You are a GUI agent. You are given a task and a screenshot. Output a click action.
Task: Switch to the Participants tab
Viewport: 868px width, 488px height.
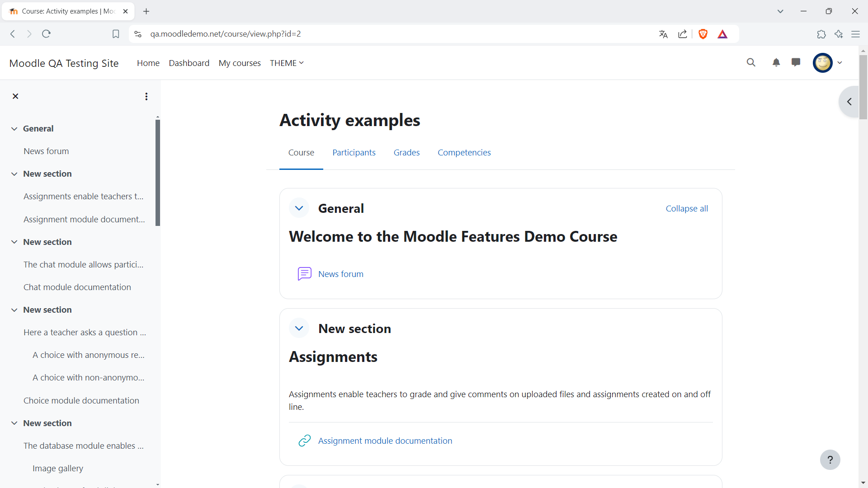click(x=354, y=153)
